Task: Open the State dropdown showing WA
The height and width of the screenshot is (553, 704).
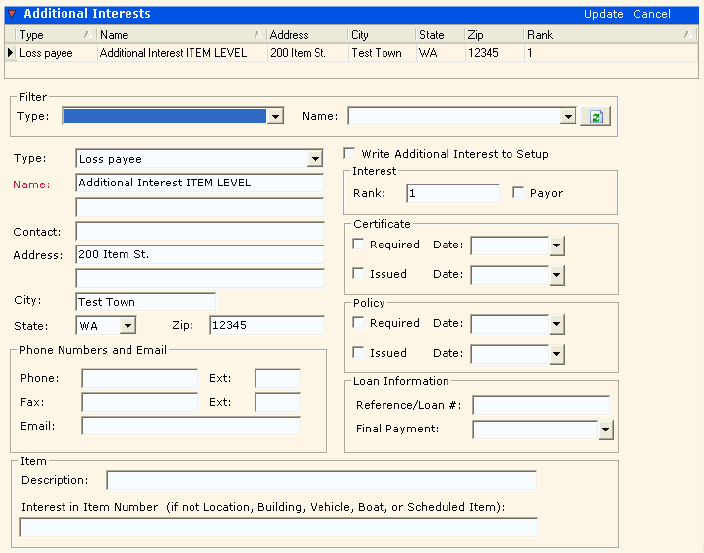Action: click(127, 325)
